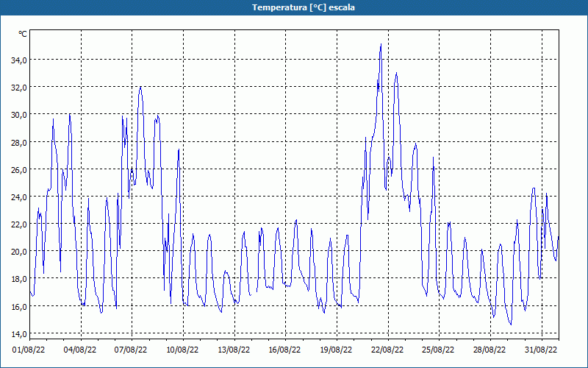Click the 19/08/22 date label
The image size is (588, 368).
pyautogui.click(x=336, y=350)
